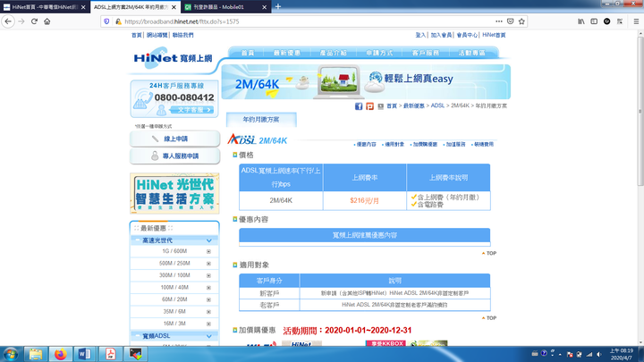Click 專人服務申請 button
The height and width of the screenshot is (362, 644).
pos(174,156)
